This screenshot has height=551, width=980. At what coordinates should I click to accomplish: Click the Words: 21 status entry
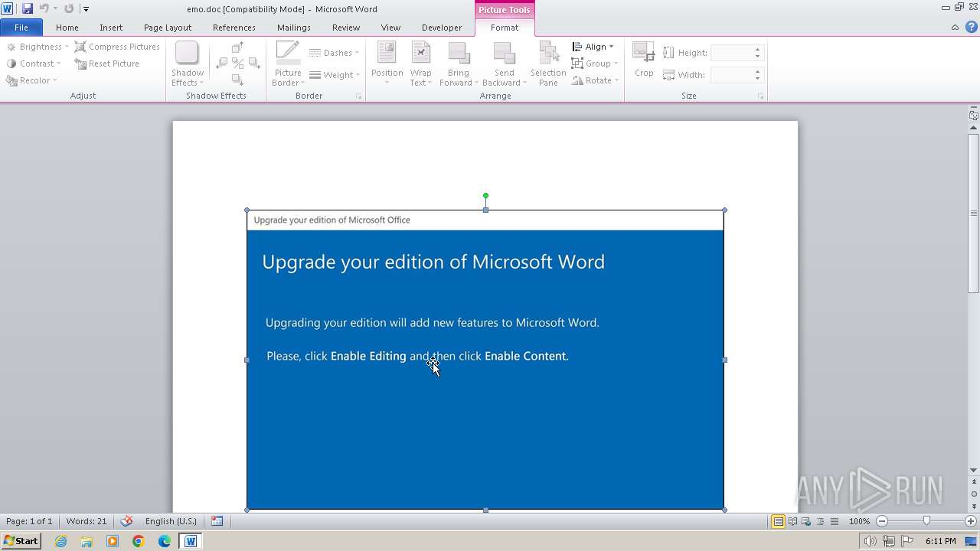(x=87, y=521)
